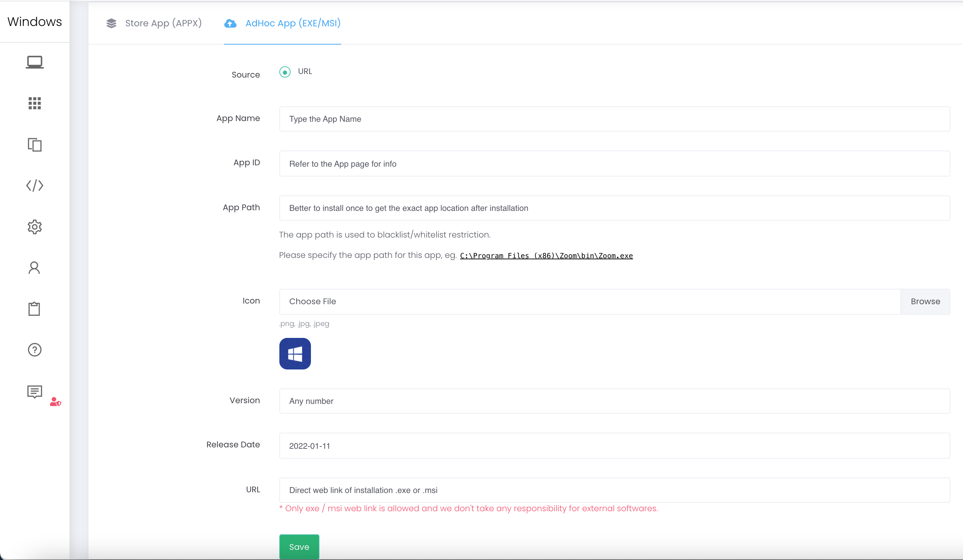Select the copy/documents icon in sidebar
This screenshot has width=963, height=560.
pyautogui.click(x=35, y=145)
